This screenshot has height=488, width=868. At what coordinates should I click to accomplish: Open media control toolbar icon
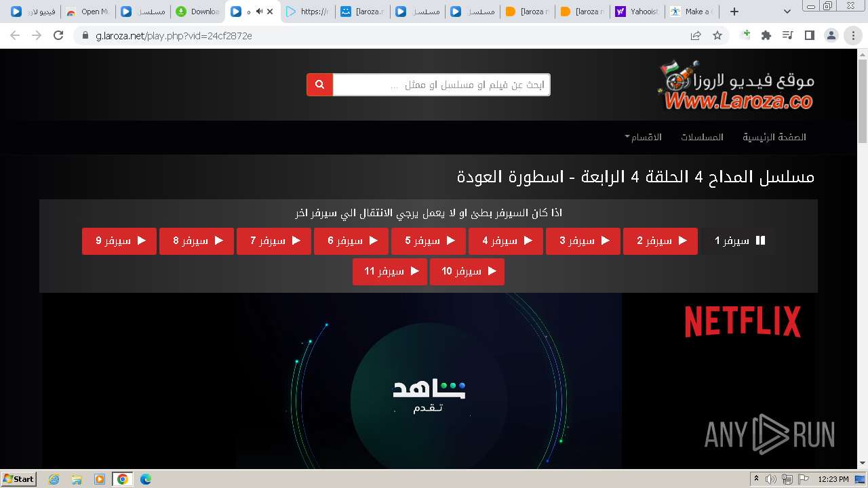point(787,35)
